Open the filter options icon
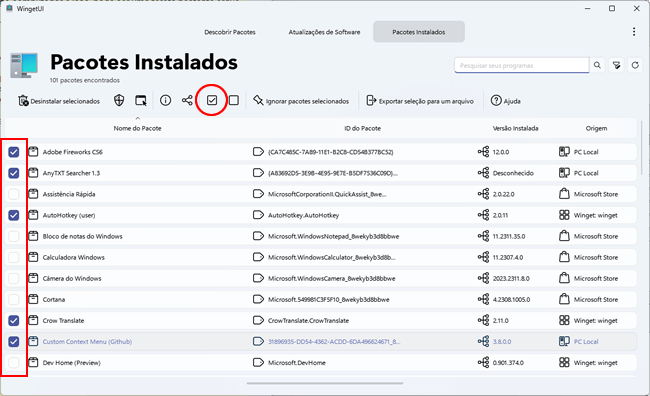Image resolution: width=650 pixels, height=396 pixels. [616, 65]
